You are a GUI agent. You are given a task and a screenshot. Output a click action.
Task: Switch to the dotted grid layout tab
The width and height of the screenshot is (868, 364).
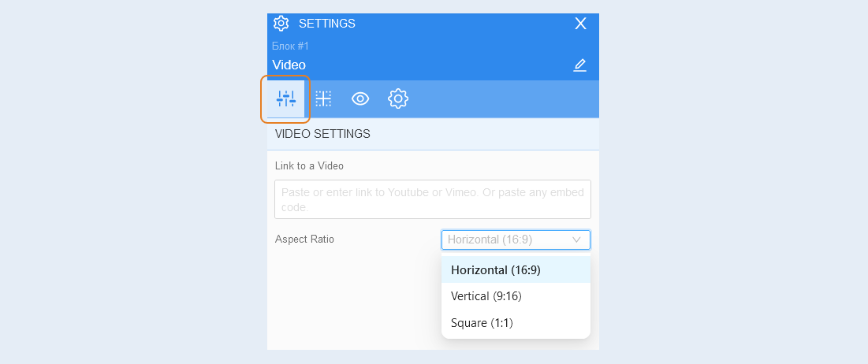[323, 99]
